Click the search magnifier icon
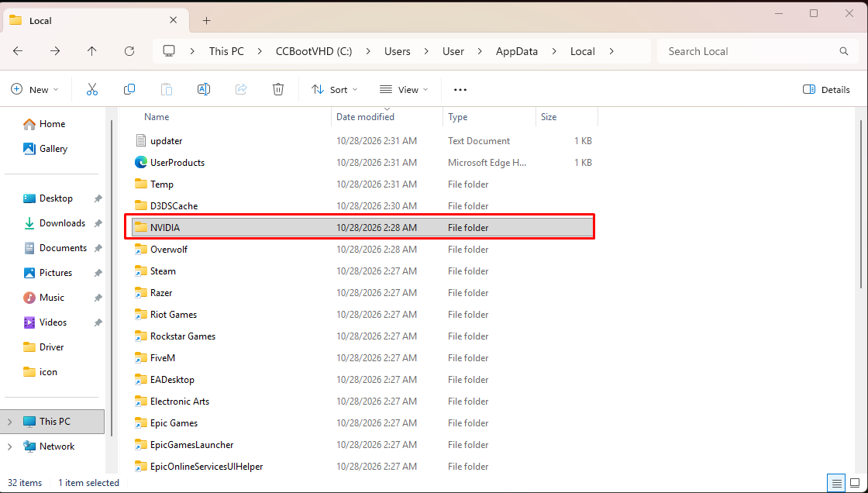This screenshot has width=868, height=493. click(844, 51)
